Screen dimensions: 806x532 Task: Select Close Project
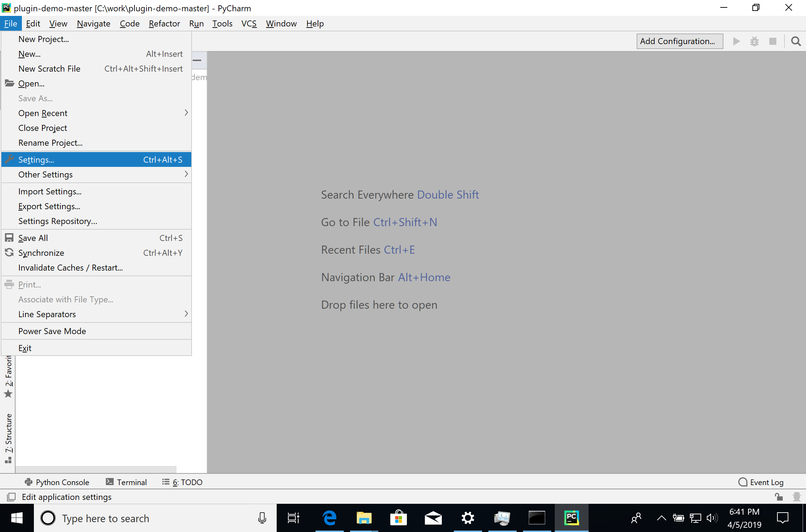click(96, 128)
